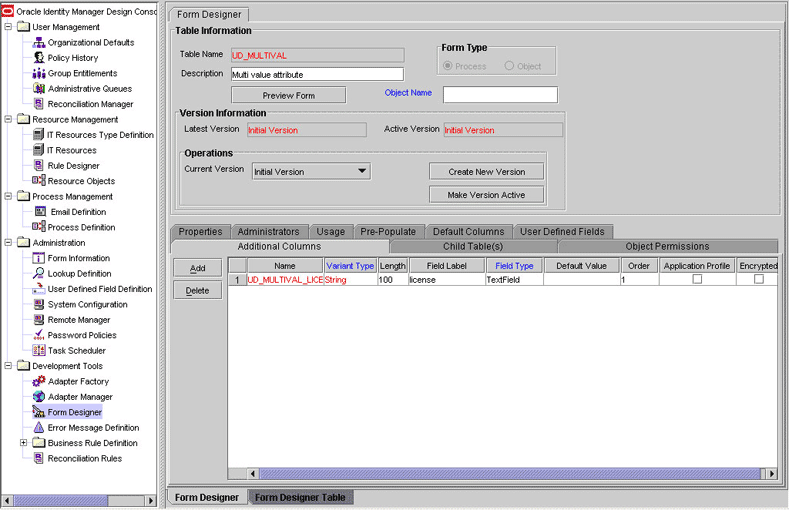Click the table scrollbar right arrow
789x510 pixels.
pyautogui.click(x=772, y=473)
